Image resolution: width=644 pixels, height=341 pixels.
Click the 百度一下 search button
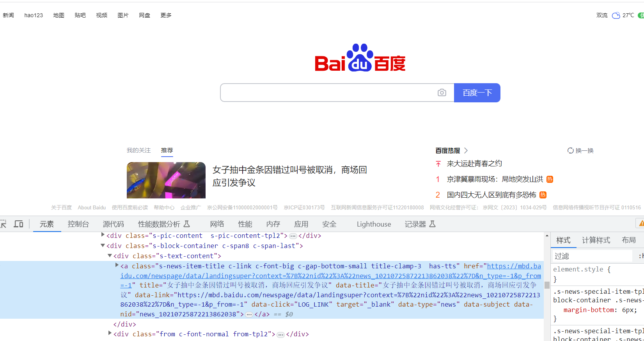[477, 93]
